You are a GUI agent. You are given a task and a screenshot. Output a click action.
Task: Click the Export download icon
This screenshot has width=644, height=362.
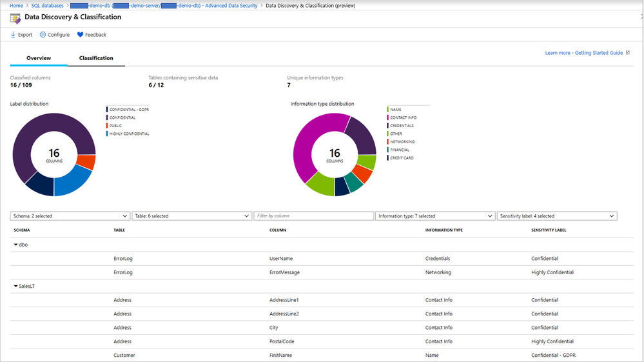point(13,35)
